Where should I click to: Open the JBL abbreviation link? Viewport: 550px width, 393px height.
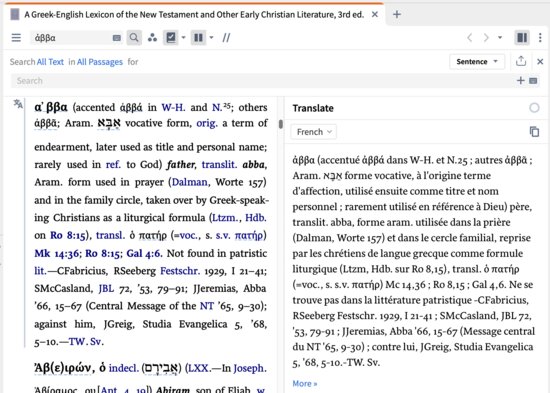(106, 288)
